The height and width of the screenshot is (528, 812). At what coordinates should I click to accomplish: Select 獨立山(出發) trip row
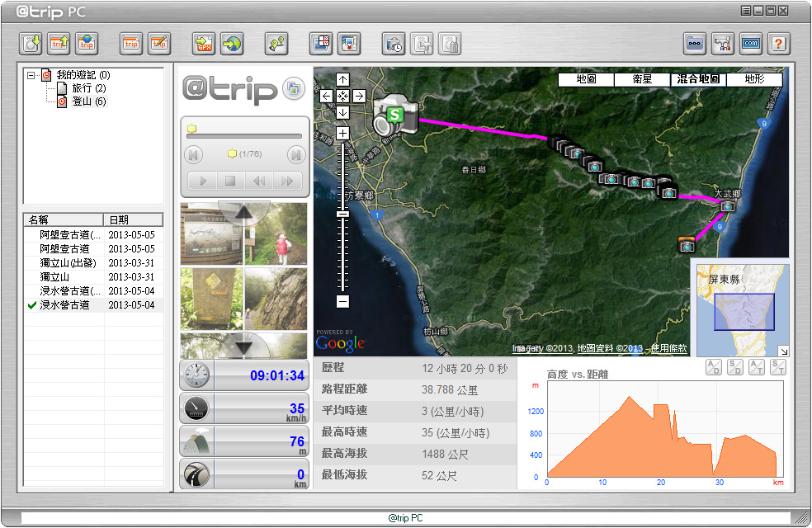coord(93,263)
